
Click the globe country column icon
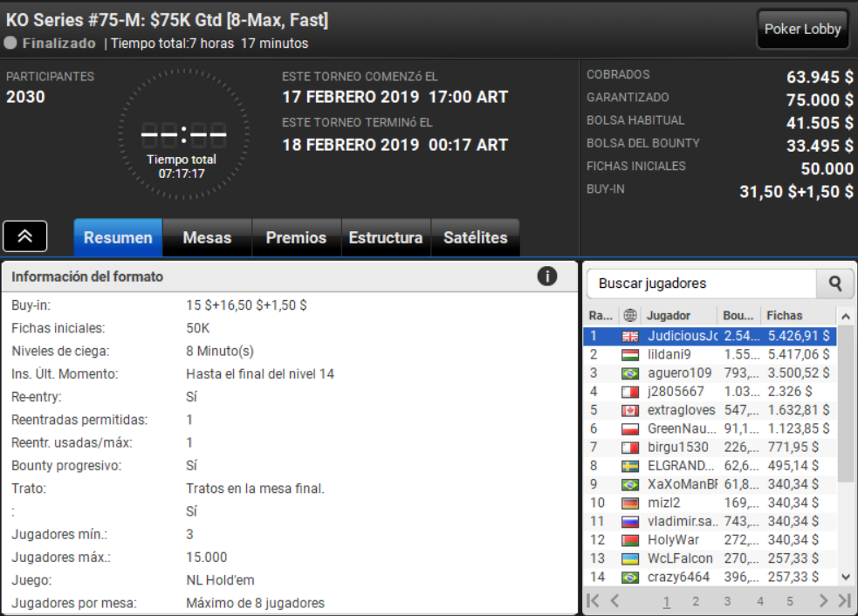tap(630, 316)
